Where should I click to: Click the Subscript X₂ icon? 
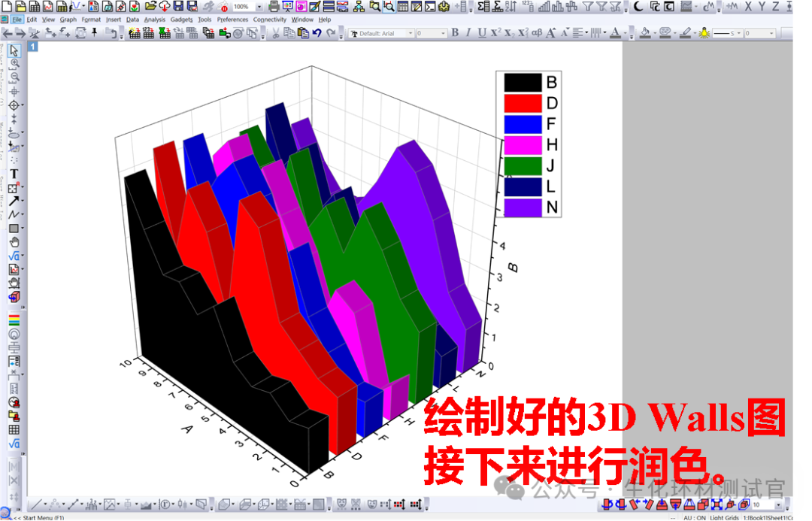tap(509, 32)
